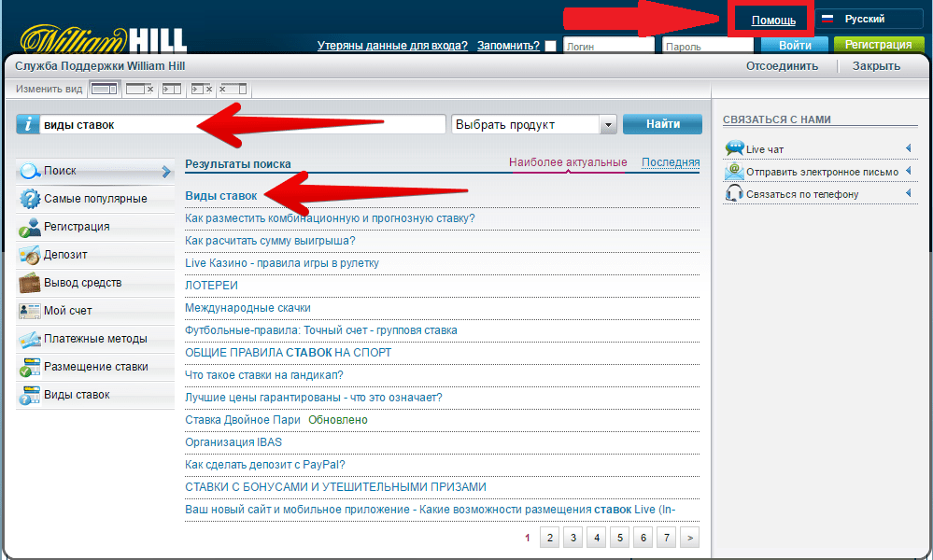Image resolution: width=933 pixels, height=560 pixels.
Task: Click the Платежные методы card icon
Action: (29, 339)
